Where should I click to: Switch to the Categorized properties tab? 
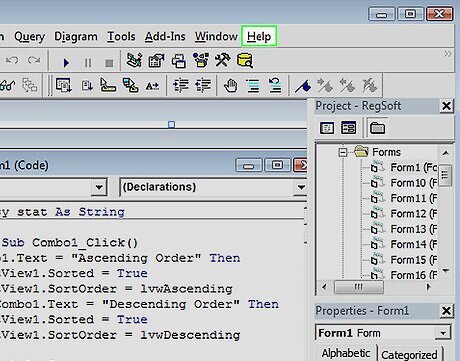(x=409, y=354)
